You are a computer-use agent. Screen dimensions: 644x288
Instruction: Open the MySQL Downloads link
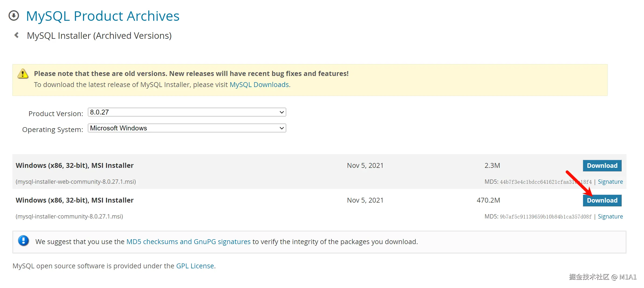tap(259, 85)
